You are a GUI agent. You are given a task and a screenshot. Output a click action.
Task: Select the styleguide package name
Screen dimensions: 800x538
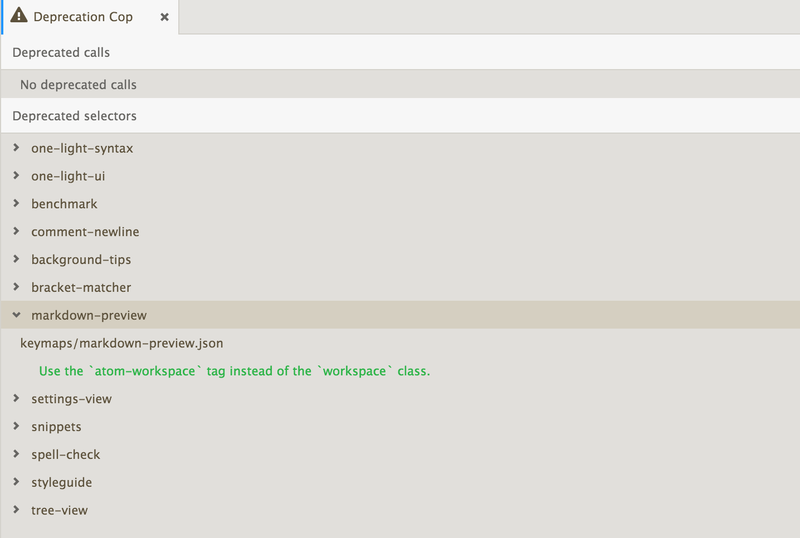62,482
